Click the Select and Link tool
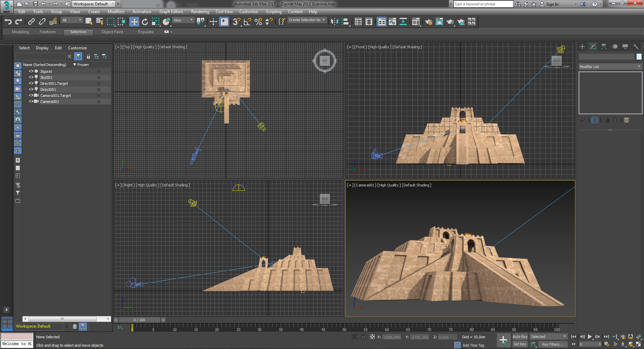Image resolution: width=644 pixels, height=349 pixels. (31, 22)
